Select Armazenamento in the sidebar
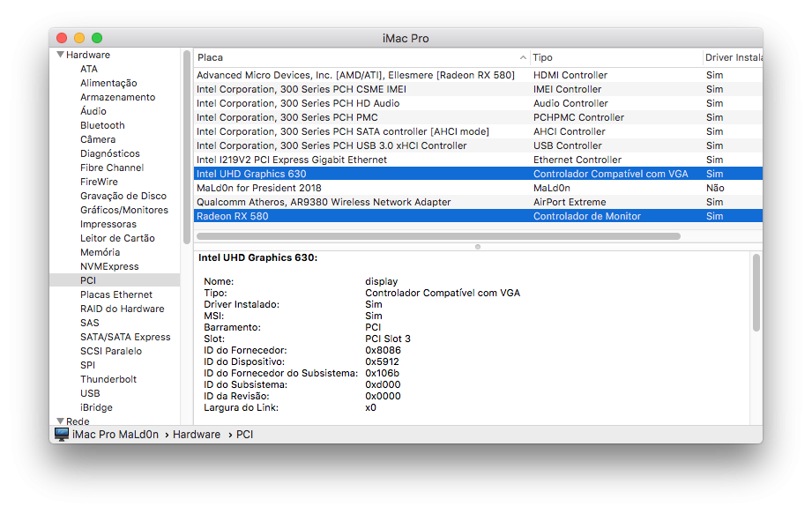Image resolution: width=812 pixels, height=514 pixels. click(117, 97)
